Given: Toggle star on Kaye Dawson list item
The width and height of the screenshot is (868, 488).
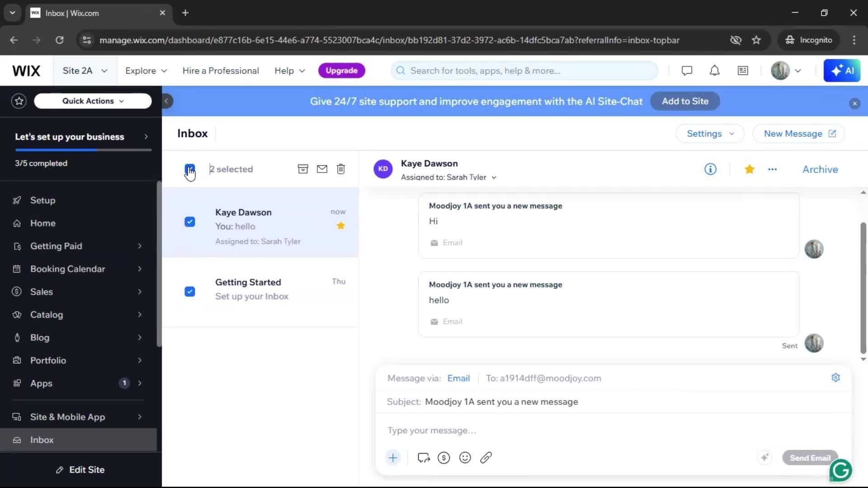Looking at the screenshot, I should pyautogui.click(x=340, y=225).
